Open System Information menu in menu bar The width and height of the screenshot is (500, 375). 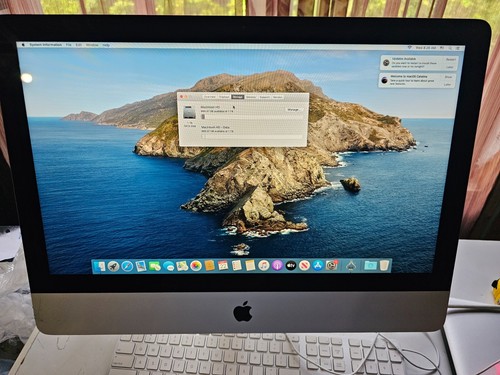(x=46, y=45)
